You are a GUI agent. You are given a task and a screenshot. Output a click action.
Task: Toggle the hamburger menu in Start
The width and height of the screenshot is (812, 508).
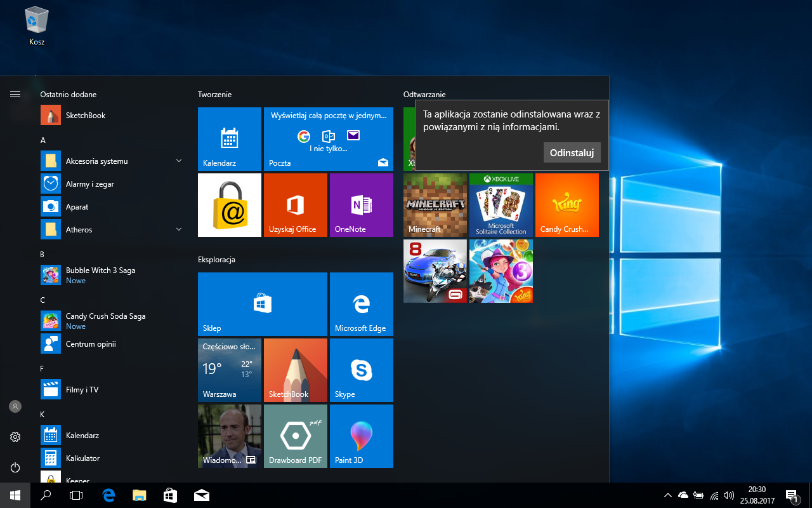point(15,94)
